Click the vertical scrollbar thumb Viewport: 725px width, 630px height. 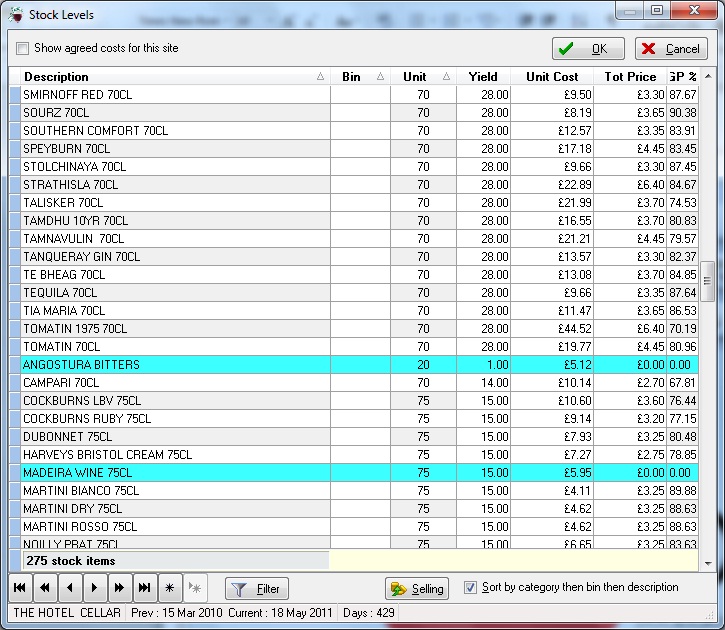707,281
